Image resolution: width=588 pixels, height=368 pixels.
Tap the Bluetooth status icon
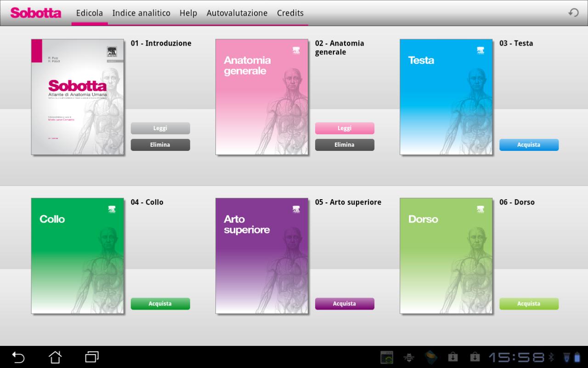pyautogui.click(x=551, y=357)
